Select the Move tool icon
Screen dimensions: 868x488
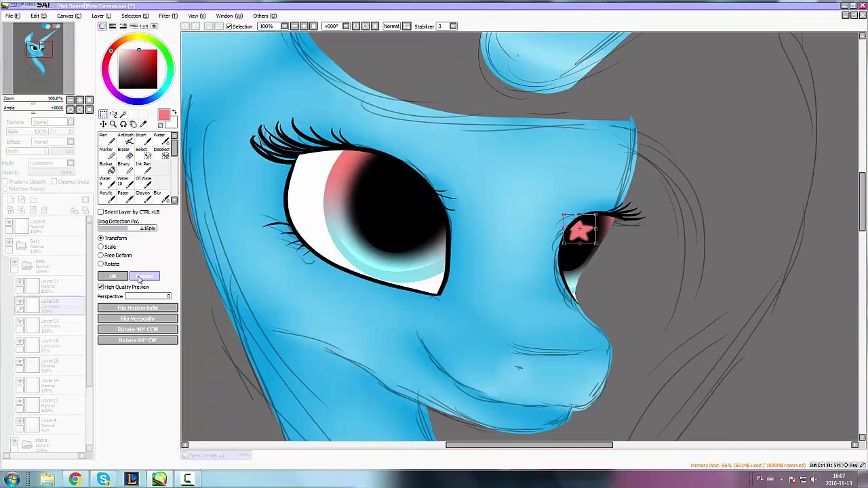click(103, 124)
